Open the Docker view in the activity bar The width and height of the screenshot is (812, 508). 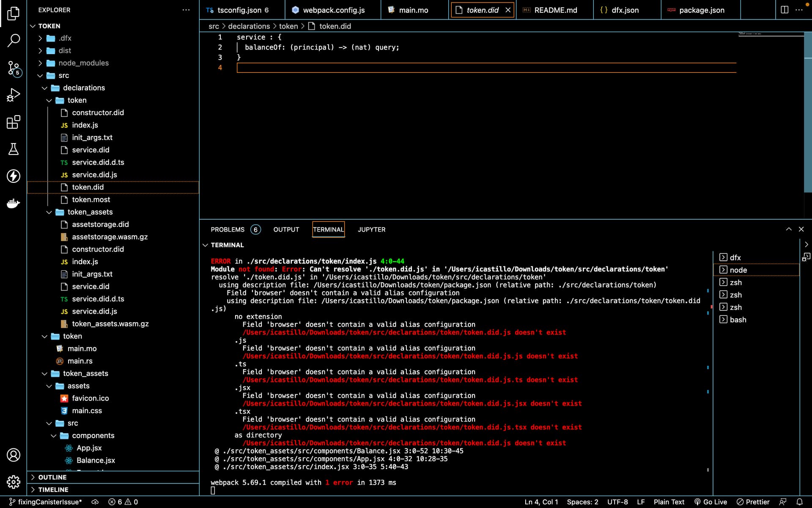(14, 204)
